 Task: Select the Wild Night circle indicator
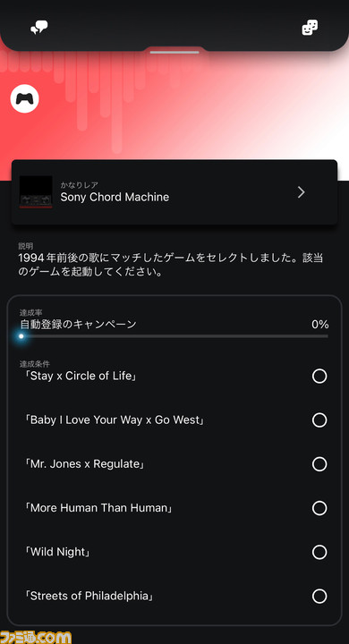coord(319,552)
